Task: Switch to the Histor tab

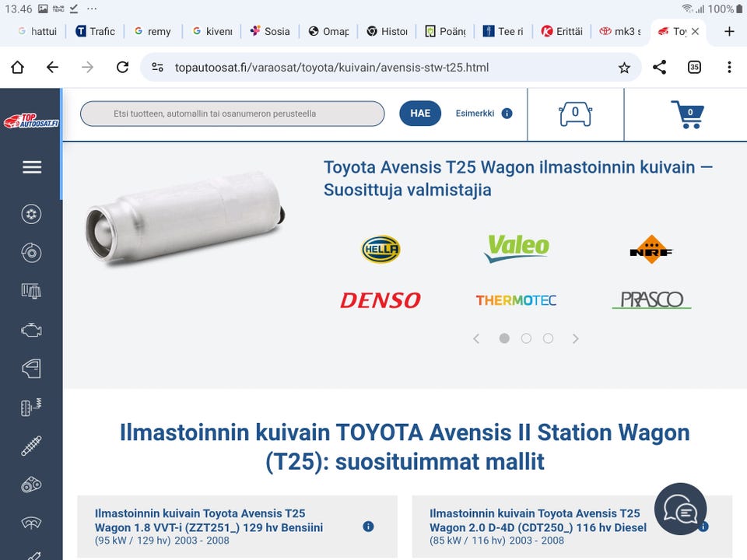Action: click(x=387, y=31)
